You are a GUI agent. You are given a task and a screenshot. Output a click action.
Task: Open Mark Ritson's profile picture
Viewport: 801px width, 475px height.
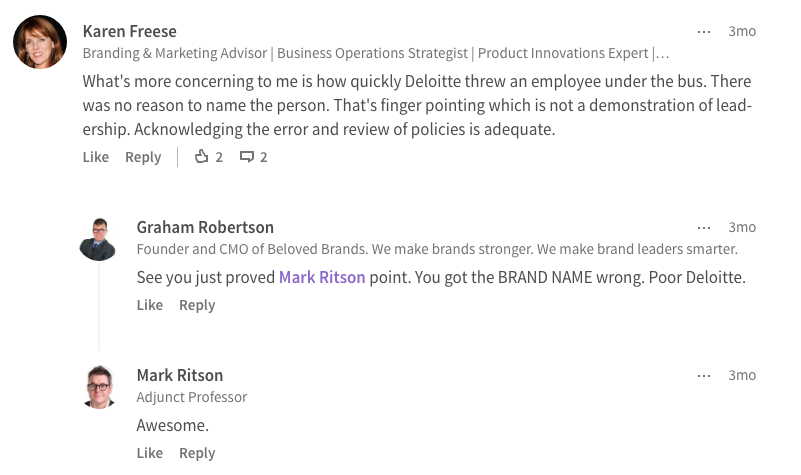(99, 387)
